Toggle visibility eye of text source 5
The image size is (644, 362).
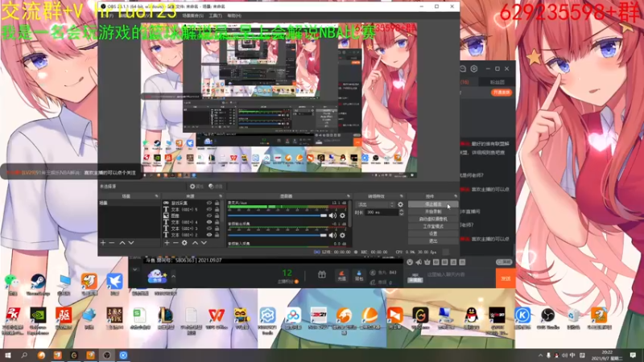[209, 209]
